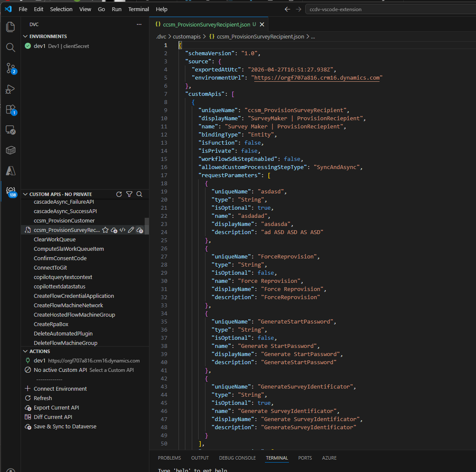
Task: Open the Search view in activity bar
Action: point(11,47)
